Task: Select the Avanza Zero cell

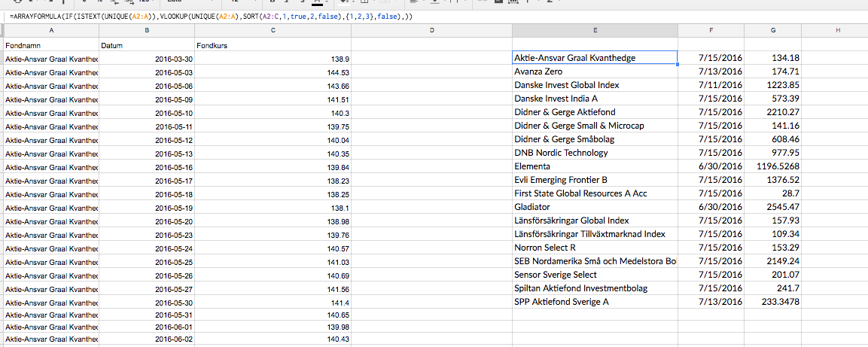Action: [595, 72]
